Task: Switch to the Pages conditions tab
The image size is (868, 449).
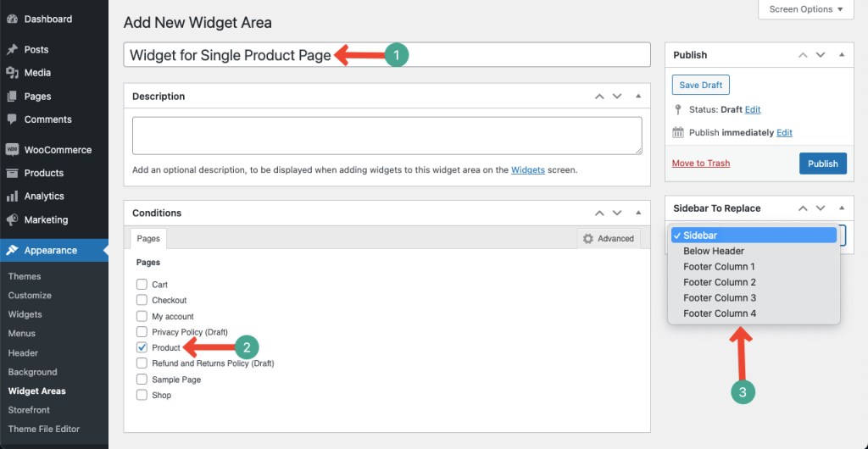Action: (x=148, y=238)
